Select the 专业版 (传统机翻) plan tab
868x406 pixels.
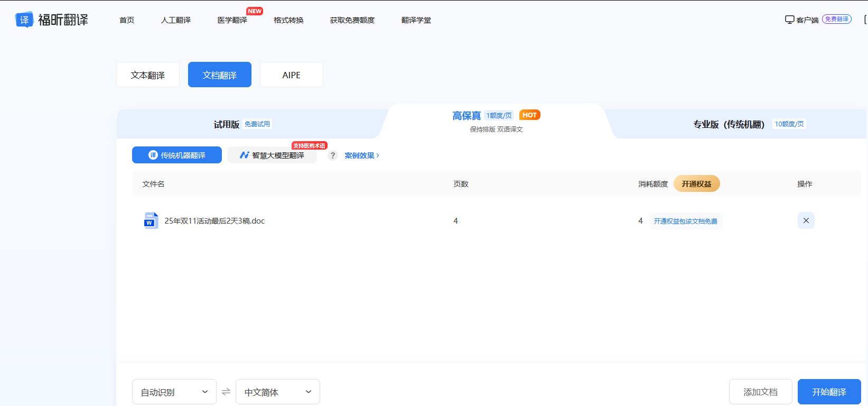[749, 124]
